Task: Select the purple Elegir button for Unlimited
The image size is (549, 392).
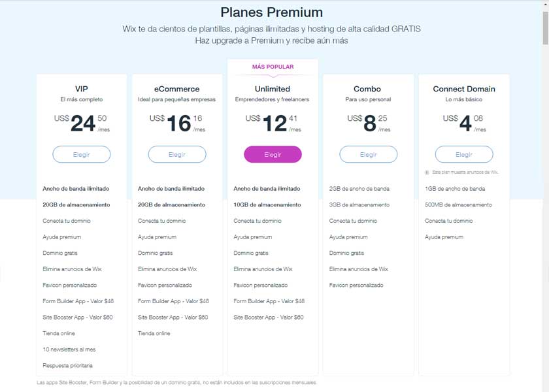Action: [x=273, y=154]
